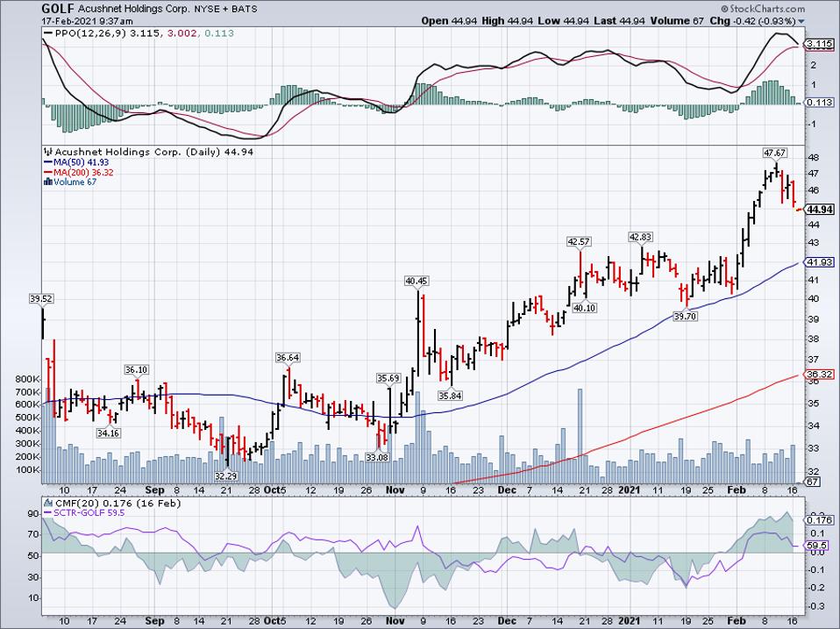Click the Low 44.94 header value
840x629 pixels.
[x=561, y=21]
